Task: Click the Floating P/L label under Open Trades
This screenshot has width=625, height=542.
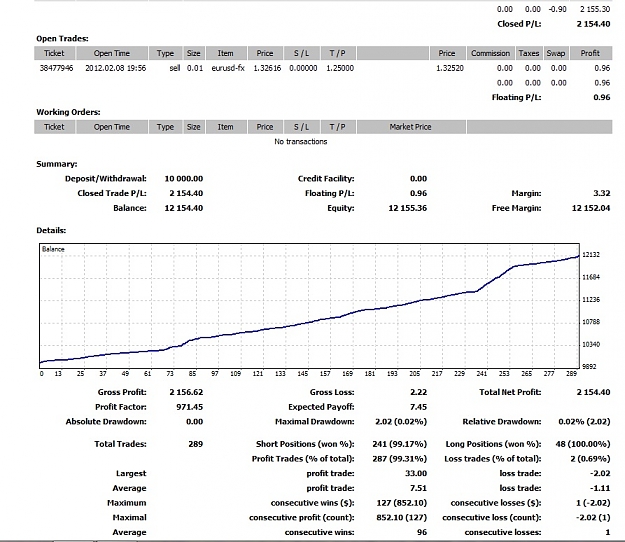Action: point(516,97)
